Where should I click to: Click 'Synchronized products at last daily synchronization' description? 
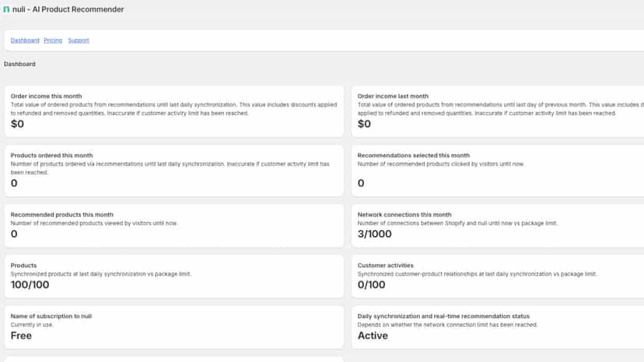coord(101,273)
